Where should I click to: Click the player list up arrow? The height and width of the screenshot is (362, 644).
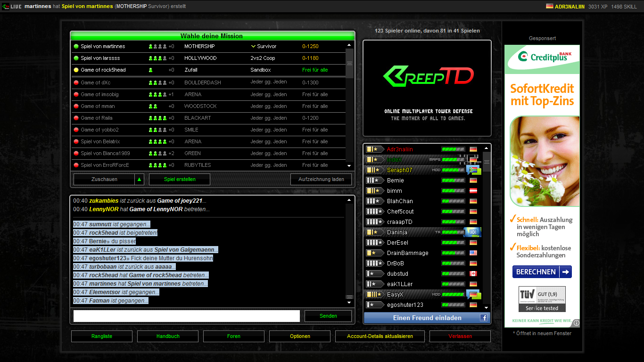tap(487, 148)
